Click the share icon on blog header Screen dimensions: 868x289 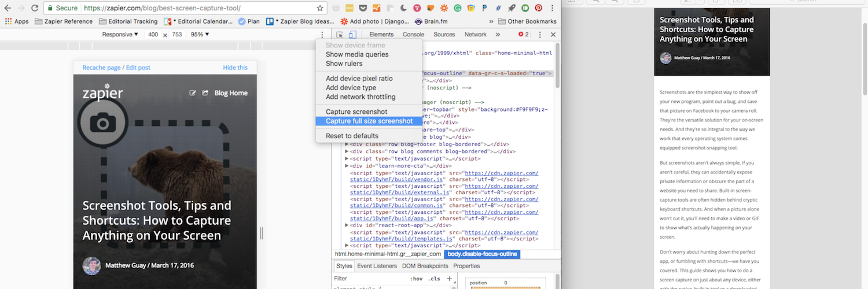tap(205, 93)
